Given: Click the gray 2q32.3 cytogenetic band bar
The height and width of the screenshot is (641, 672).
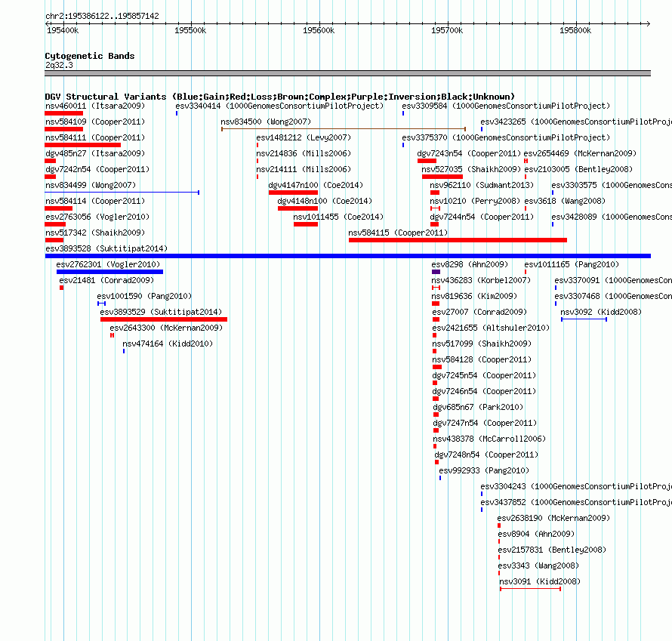Looking at the screenshot, I should tap(347, 73).
